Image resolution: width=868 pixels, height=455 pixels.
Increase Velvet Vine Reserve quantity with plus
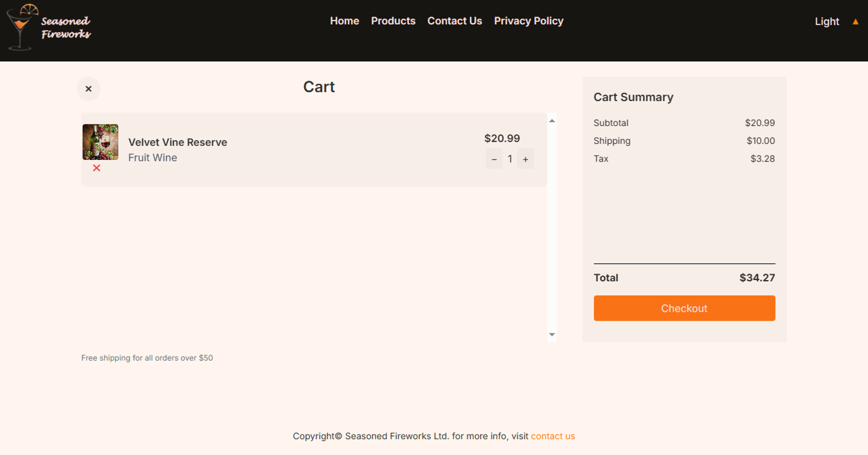(525, 159)
